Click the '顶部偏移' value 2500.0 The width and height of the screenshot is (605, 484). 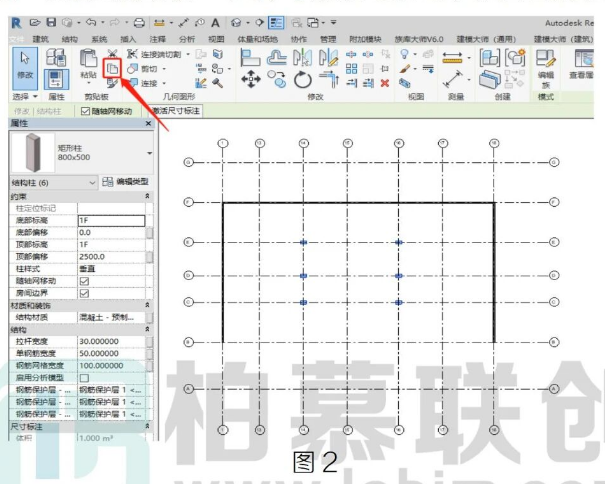[112, 257]
